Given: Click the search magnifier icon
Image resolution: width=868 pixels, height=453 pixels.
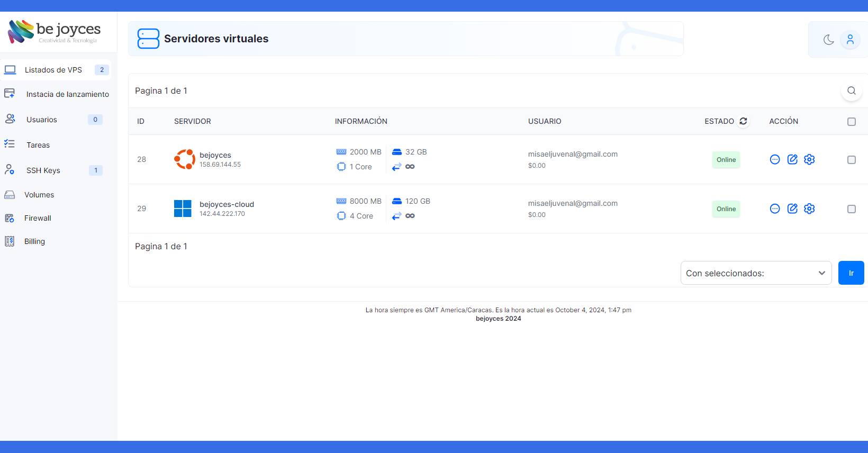Looking at the screenshot, I should 851,90.
